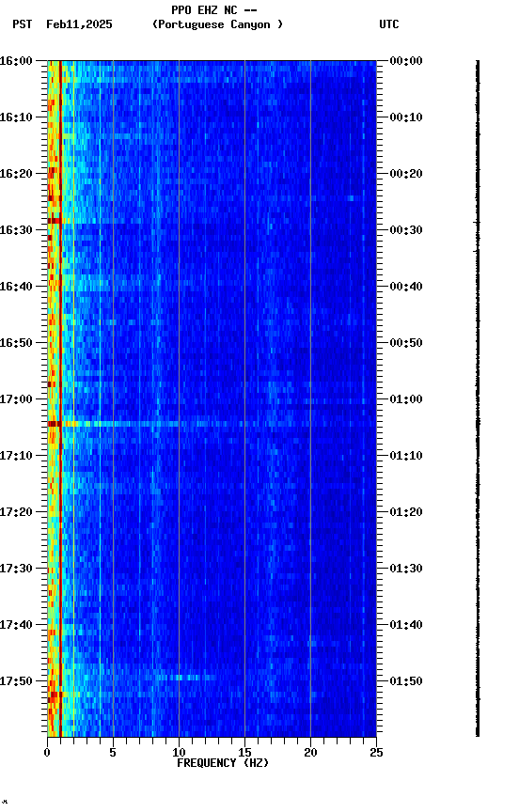
Task: Click the '01:10' UTC time label
Action: point(406,456)
